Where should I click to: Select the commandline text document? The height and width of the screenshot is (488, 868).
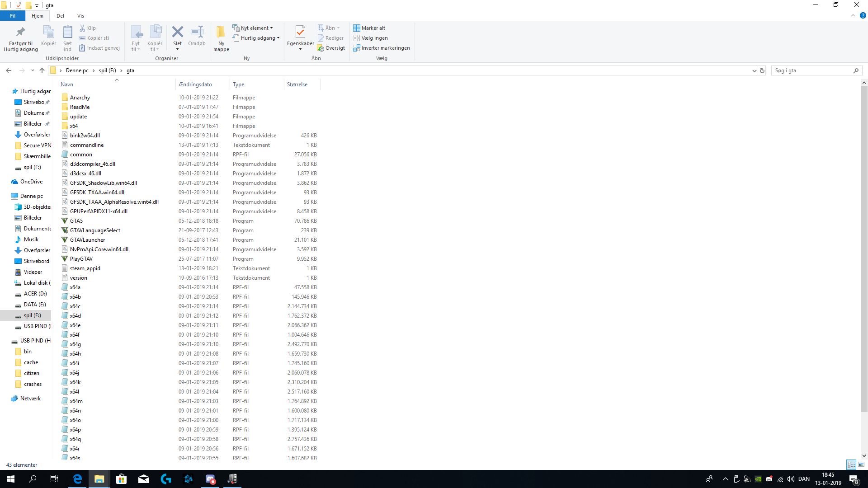pos(86,145)
